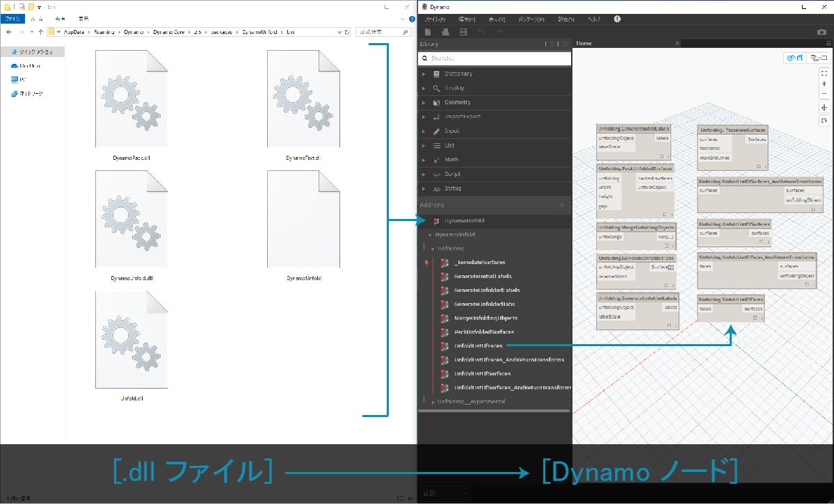Click the Library horizontal scrollbar
Screen dimensions: 834x504
[494, 411]
